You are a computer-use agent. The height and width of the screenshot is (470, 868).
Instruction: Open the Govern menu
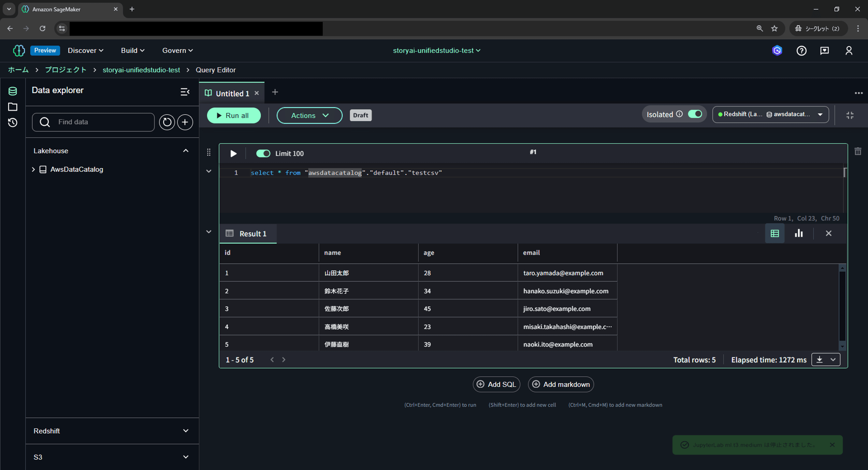(x=178, y=50)
